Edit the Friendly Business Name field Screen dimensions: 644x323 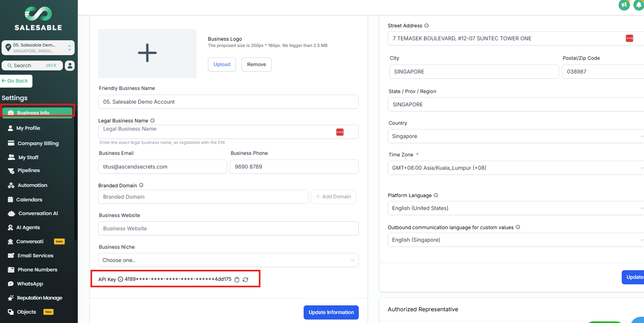coord(228,102)
